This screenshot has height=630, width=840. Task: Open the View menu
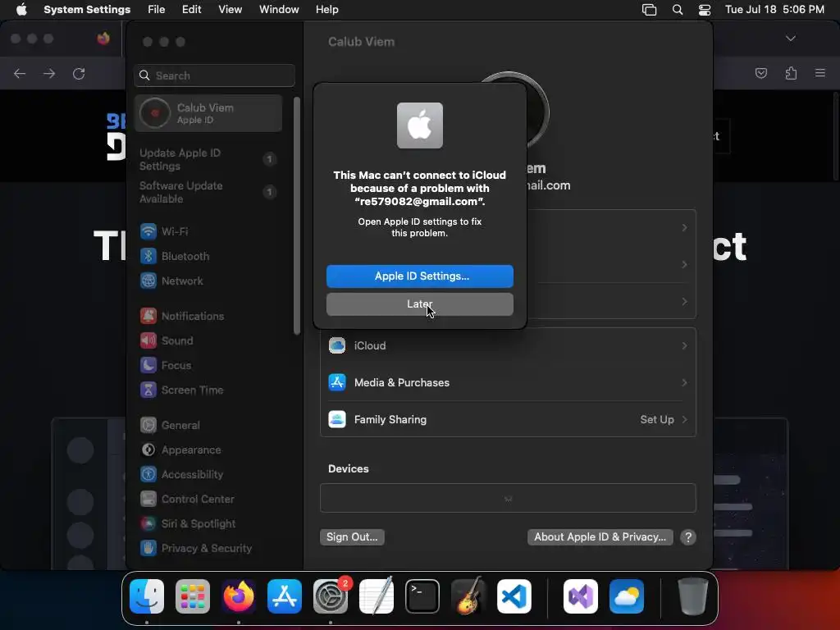(231, 10)
